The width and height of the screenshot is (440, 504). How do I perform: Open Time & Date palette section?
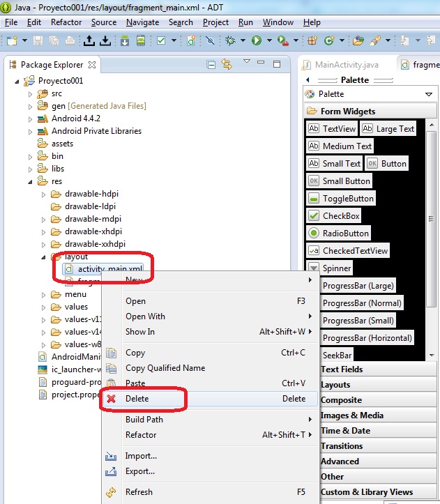379,430
